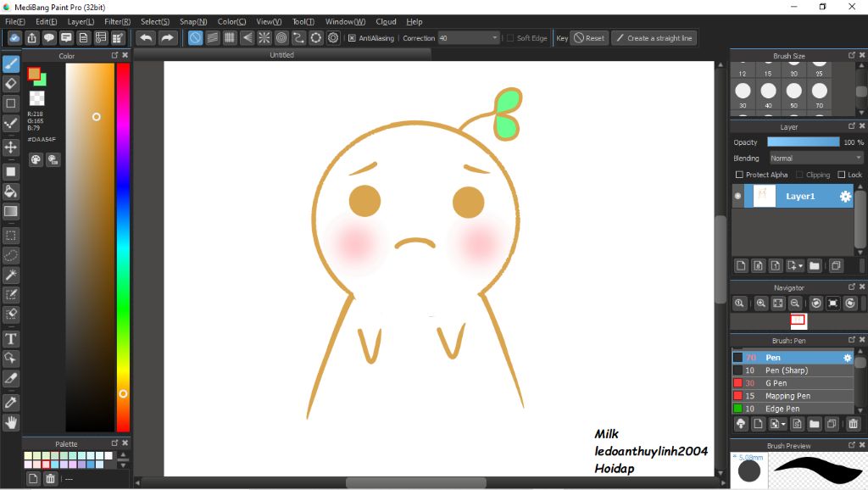This screenshot has width=868, height=490.
Task: Open the Filter menu
Action: coord(117,21)
